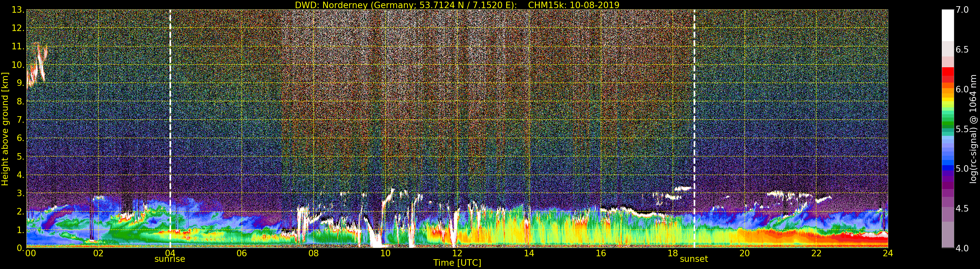Click the 'sunset' label below the axis

pos(694,259)
